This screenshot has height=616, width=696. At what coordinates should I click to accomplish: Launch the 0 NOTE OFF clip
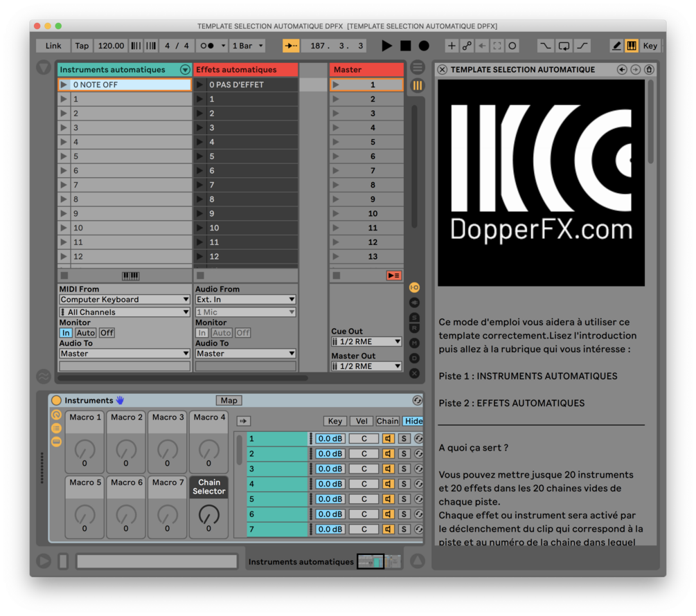click(x=64, y=84)
